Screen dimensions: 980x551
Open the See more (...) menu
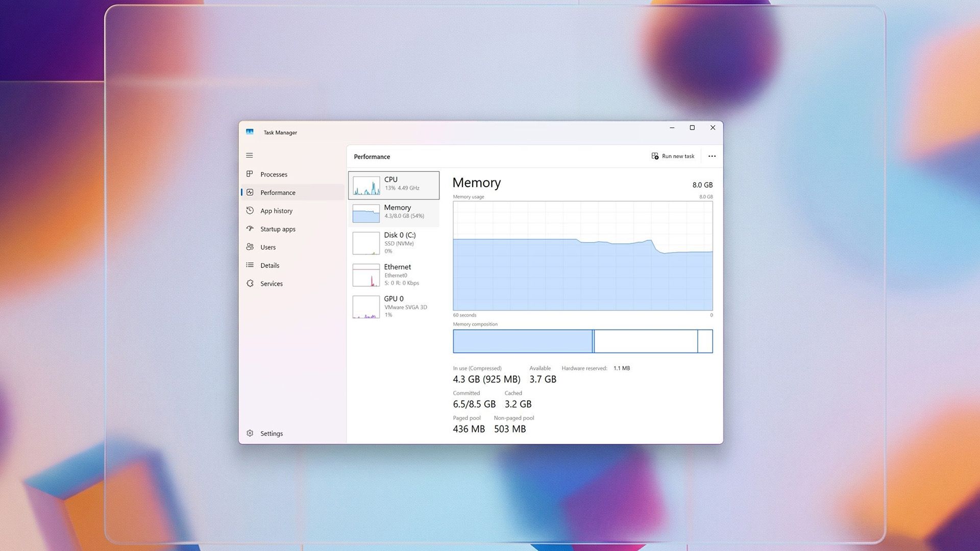point(712,156)
